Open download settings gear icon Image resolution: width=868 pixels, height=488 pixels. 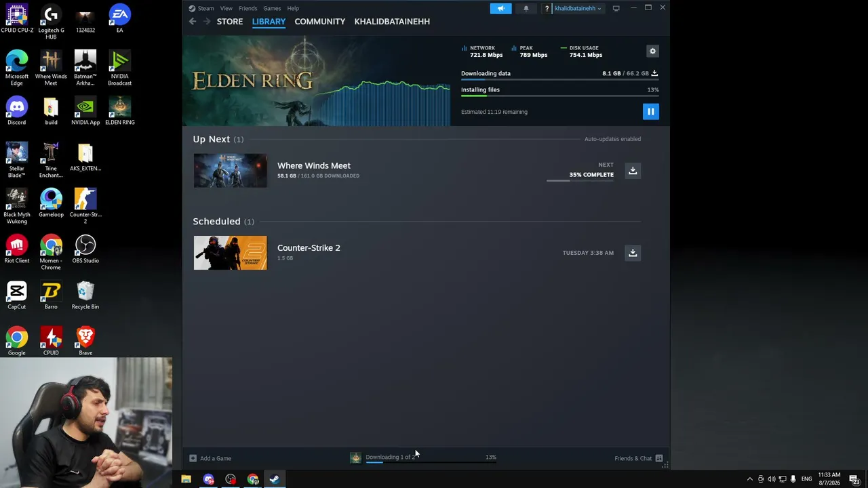coord(652,52)
